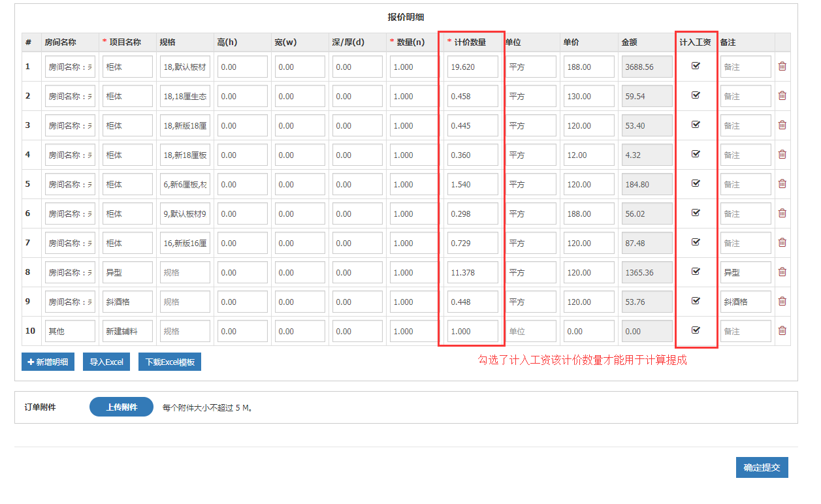Click 导入Excel button
The width and height of the screenshot is (821, 504).
[x=106, y=362]
